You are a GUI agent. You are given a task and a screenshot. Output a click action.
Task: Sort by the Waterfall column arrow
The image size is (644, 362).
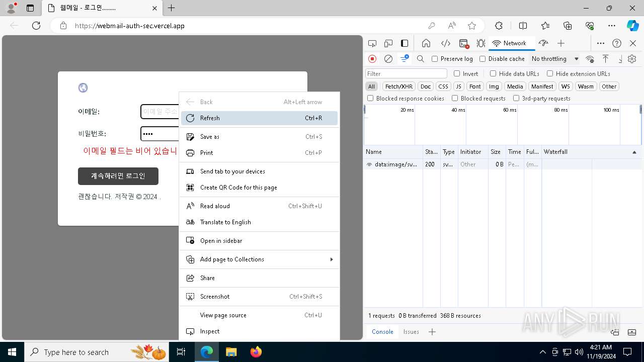point(634,152)
